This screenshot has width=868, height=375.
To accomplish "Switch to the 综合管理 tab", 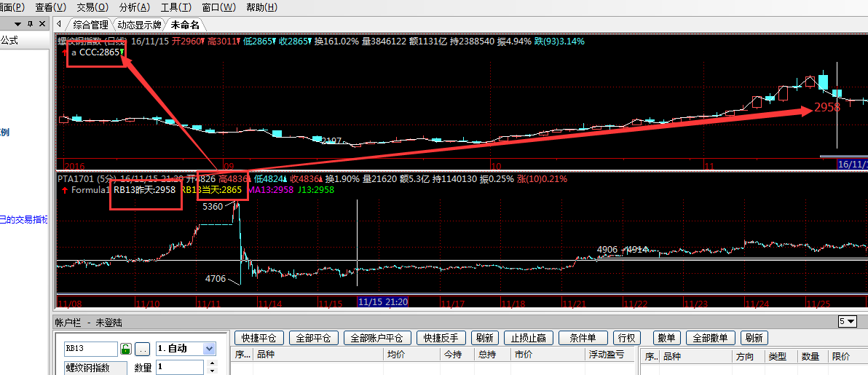I will [x=91, y=24].
